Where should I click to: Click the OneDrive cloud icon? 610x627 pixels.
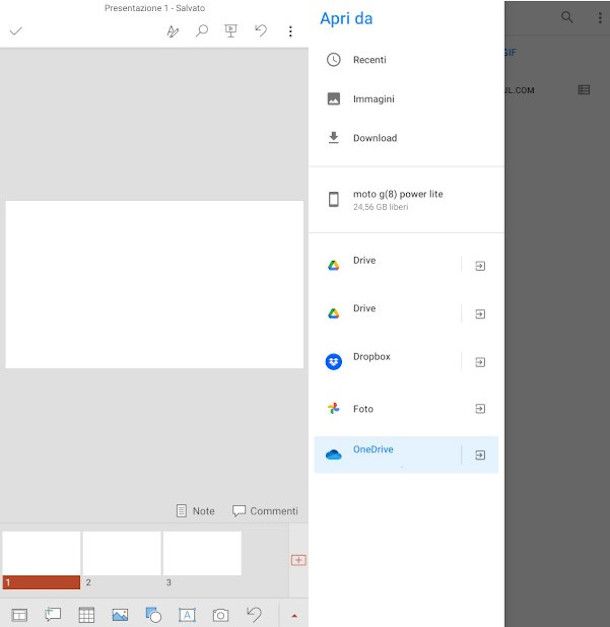(334, 455)
